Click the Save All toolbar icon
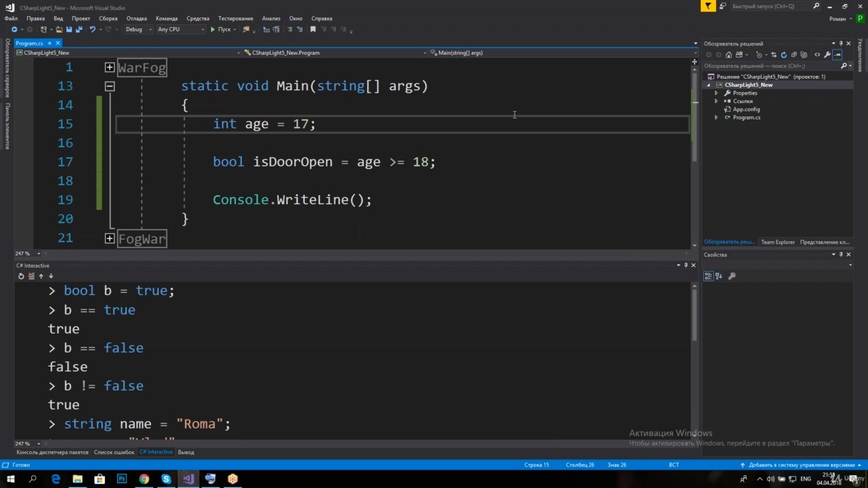 [79, 29]
